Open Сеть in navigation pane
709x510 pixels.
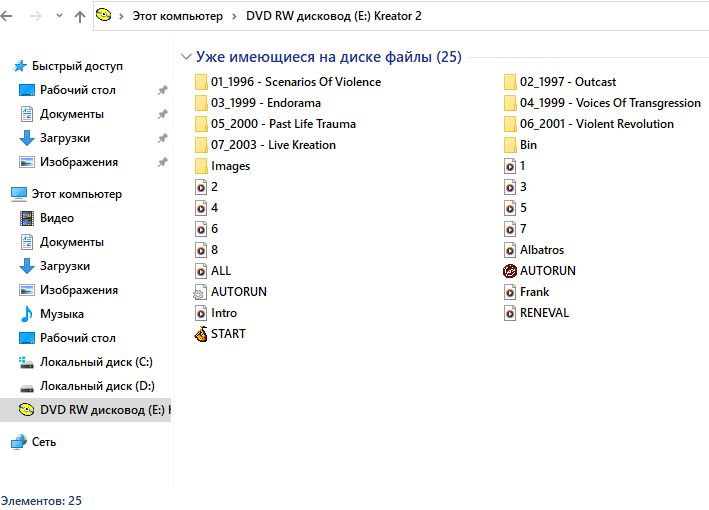coord(33,442)
